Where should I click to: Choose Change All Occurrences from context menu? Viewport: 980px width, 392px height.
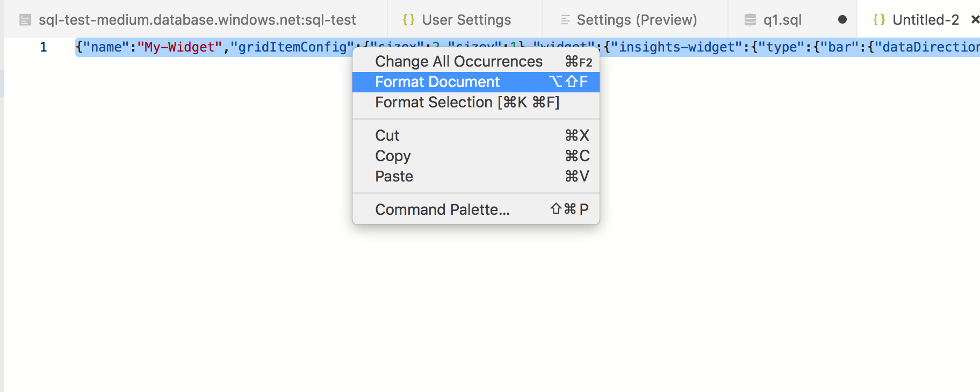(459, 62)
